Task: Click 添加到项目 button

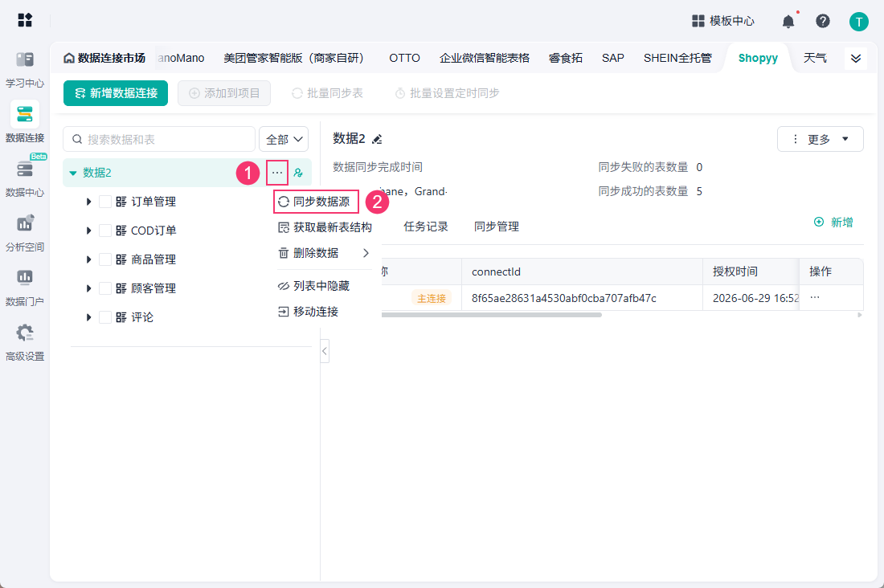Action: point(224,93)
